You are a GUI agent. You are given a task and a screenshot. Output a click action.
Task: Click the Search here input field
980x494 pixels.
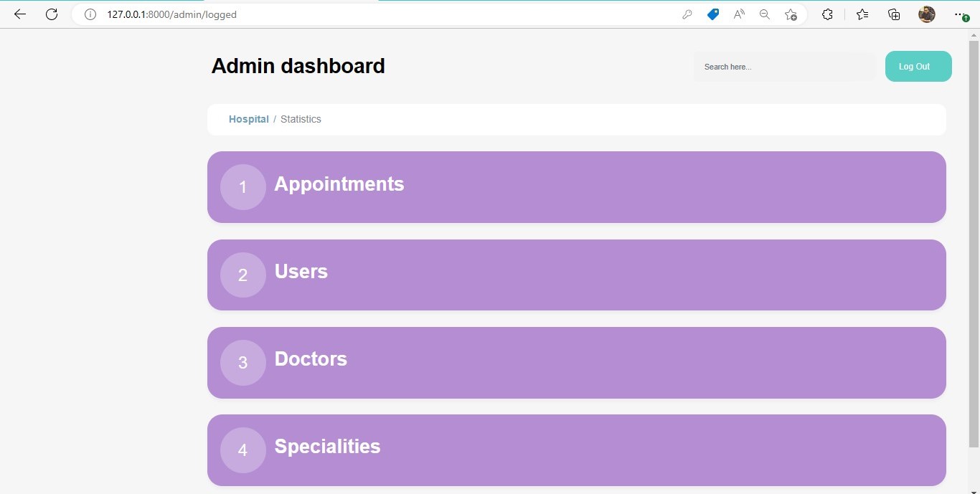coord(784,66)
